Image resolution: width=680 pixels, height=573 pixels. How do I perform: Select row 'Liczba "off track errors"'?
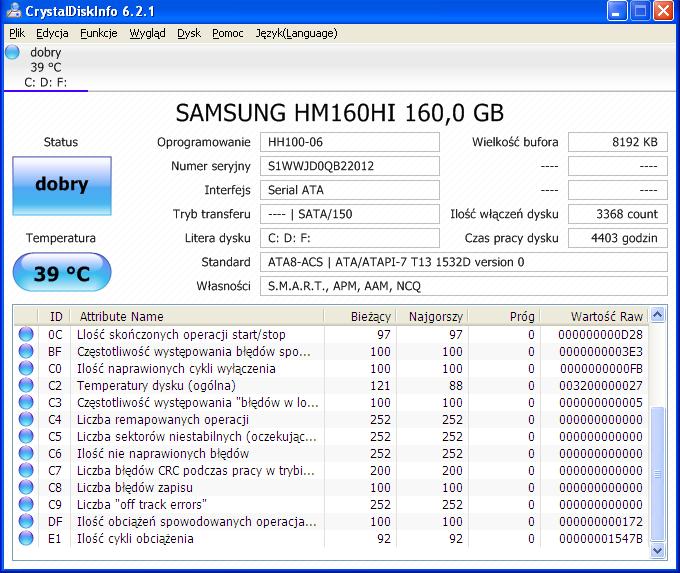click(331, 504)
